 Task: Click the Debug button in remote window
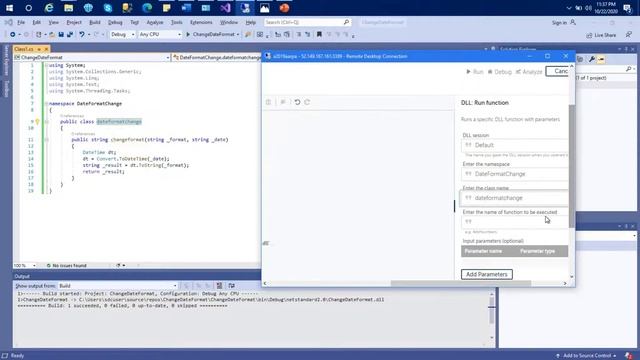[x=500, y=72]
